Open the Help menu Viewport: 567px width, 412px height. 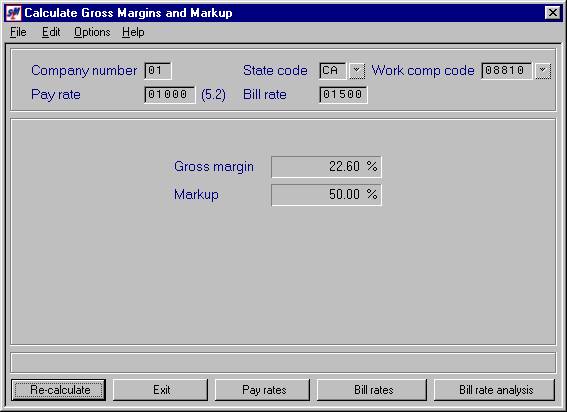click(133, 32)
